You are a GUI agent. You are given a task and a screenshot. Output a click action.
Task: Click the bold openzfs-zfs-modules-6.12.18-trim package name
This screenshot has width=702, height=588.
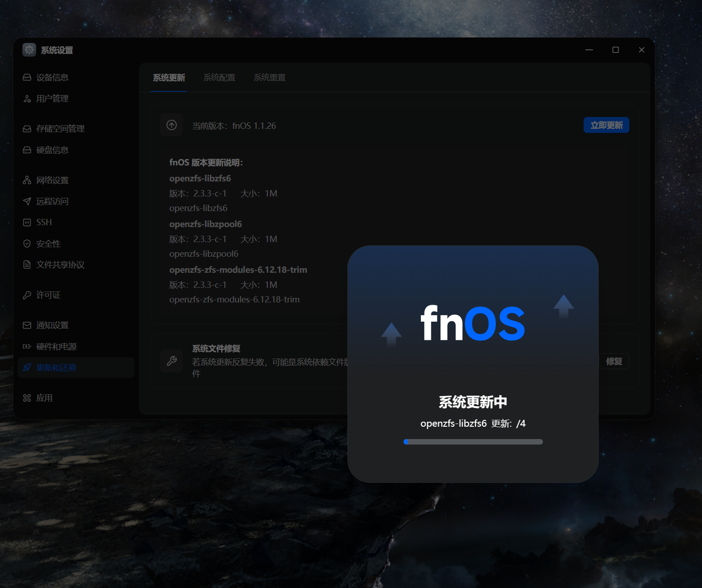pos(238,270)
